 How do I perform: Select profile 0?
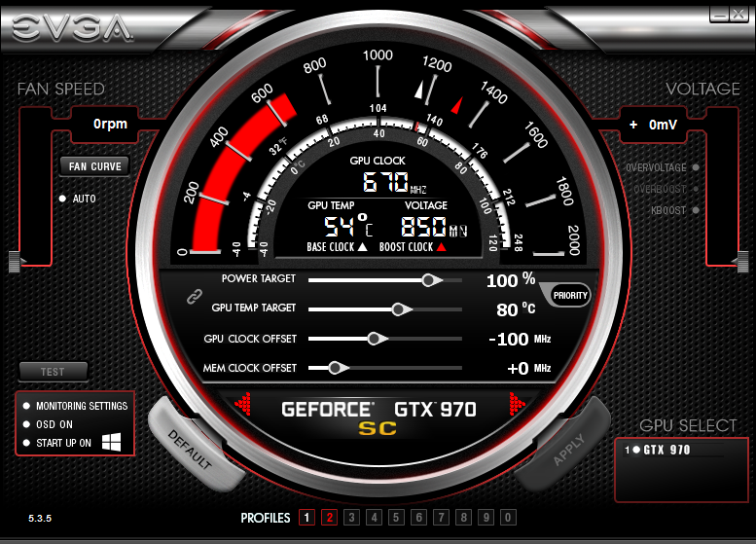tap(508, 518)
